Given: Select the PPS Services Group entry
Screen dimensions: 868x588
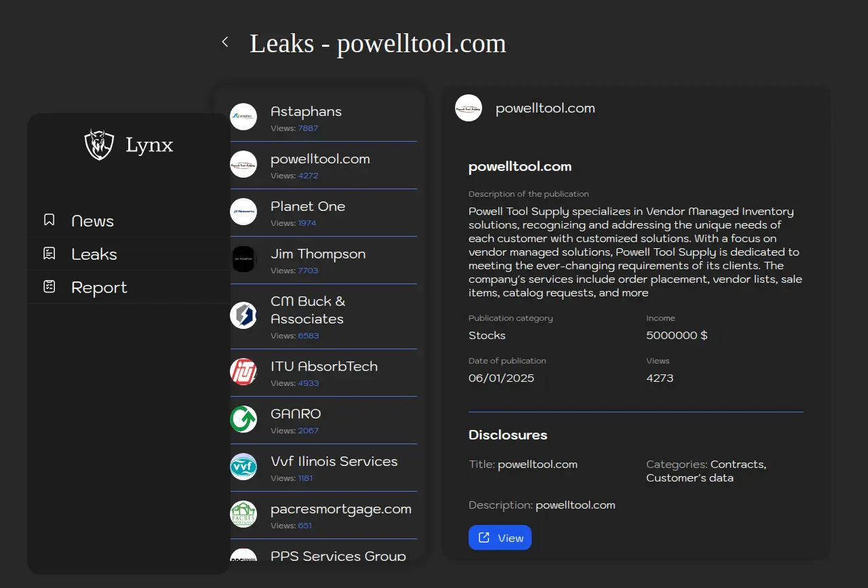Looking at the screenshot, I should click(338, 555).
